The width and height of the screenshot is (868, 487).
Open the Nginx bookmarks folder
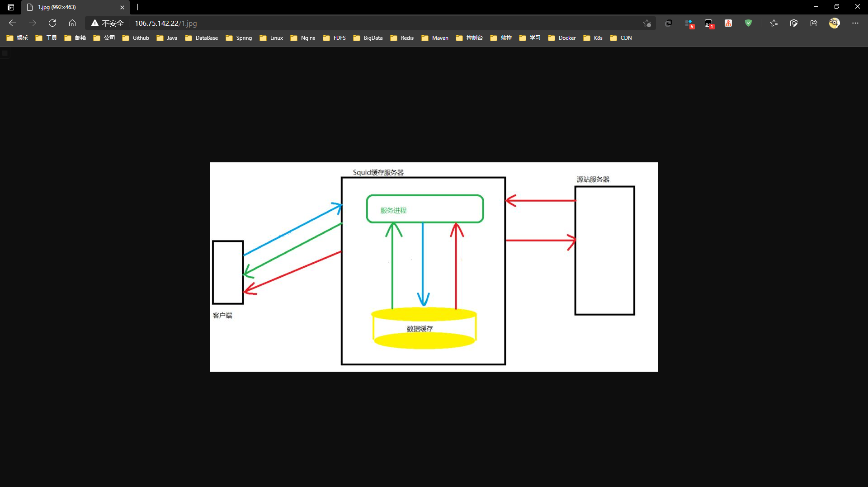pyautogui.click(x=303, y=38)
